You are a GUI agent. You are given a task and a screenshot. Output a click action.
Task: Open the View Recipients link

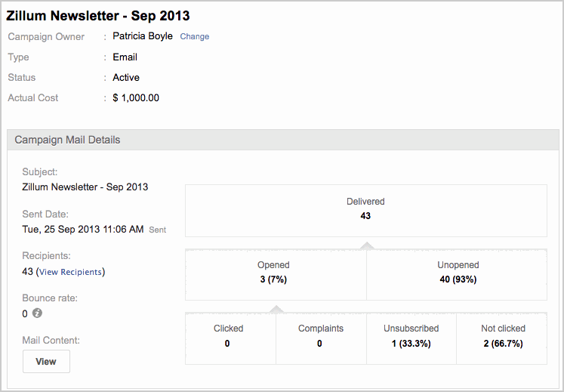click(x=69, y=272)
